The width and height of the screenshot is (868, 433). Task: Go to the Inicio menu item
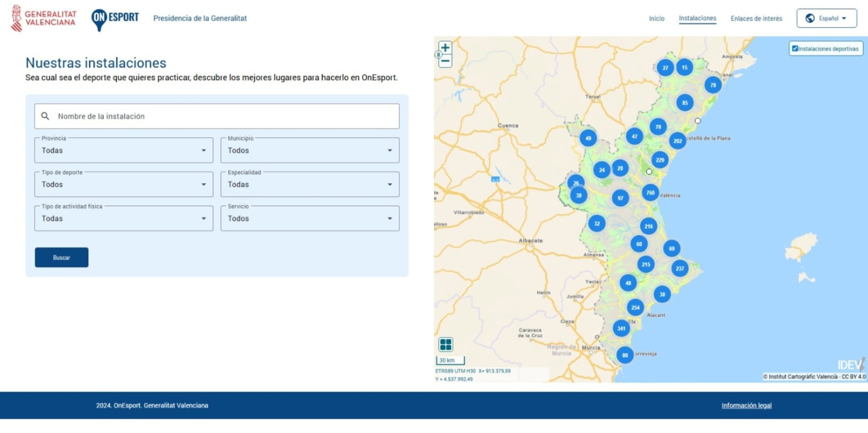657,19
